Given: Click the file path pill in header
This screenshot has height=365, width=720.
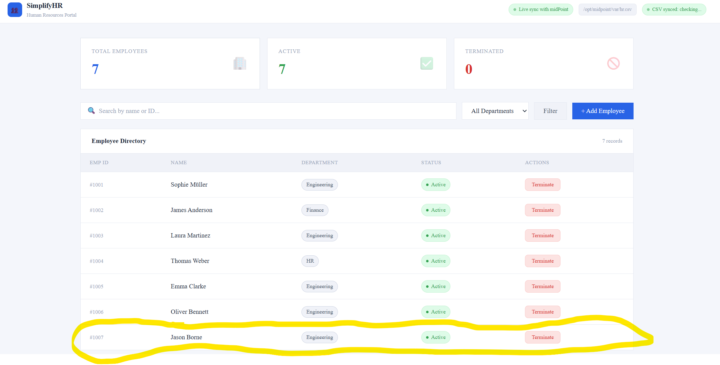Looking at the screenshot, I should coord(608,10).
